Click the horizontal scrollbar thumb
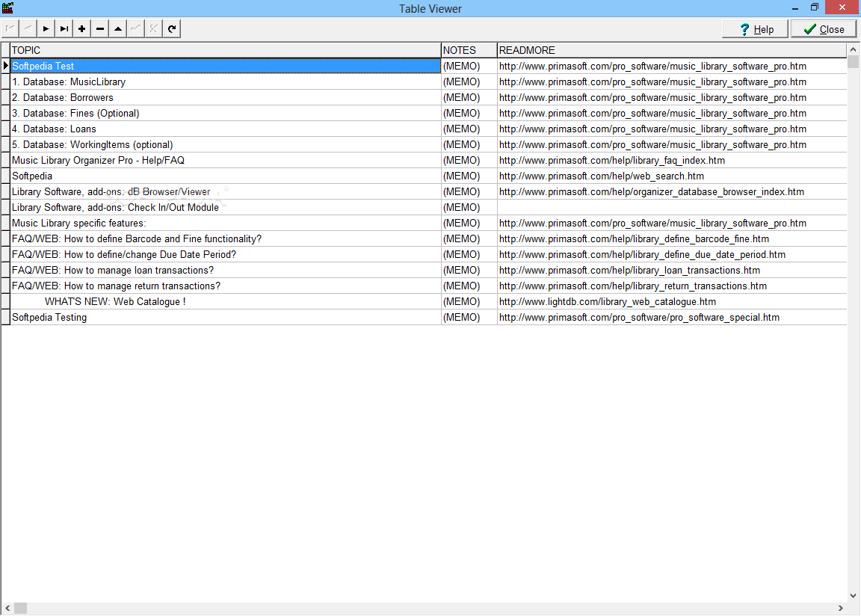This screenshot has height=616, width=861. [x=20, y=609]
